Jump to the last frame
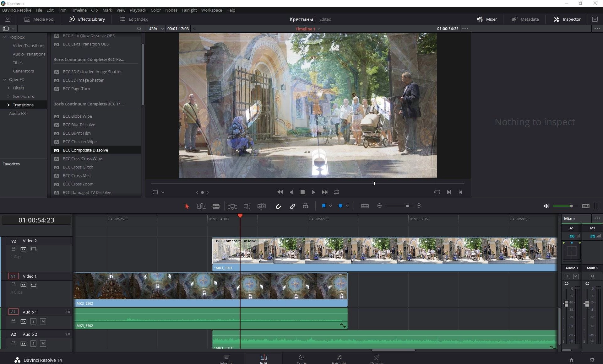Viewport: 603px width, 364px height. coord(325,192)
